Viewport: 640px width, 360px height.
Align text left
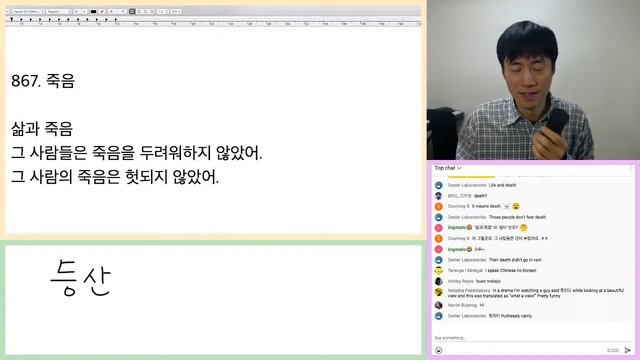(132, 11)
